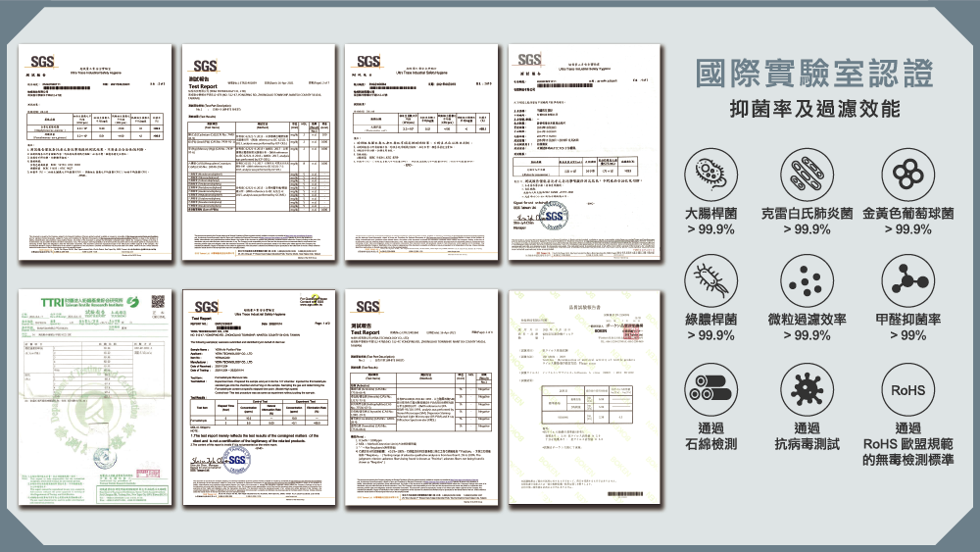Click the 微粒過濾效率 label
The image size is (980, 552).
[x=807, y=320]
